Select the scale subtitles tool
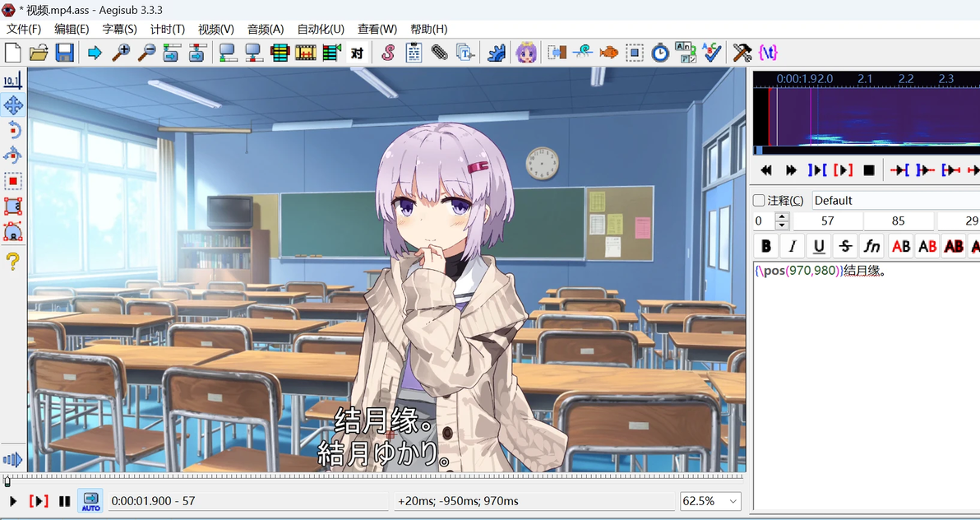980x520 pixels. click(13, 181)
